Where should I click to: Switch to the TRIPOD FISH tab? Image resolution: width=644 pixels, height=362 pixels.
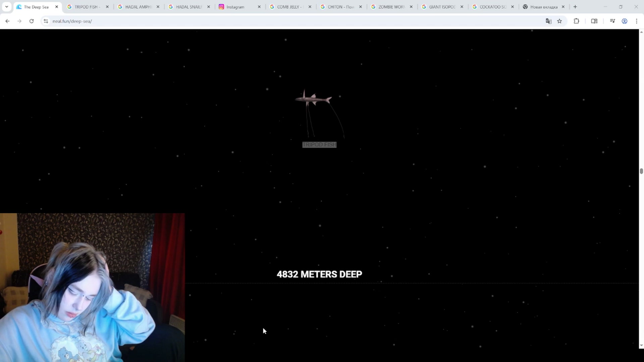(88, 7)
